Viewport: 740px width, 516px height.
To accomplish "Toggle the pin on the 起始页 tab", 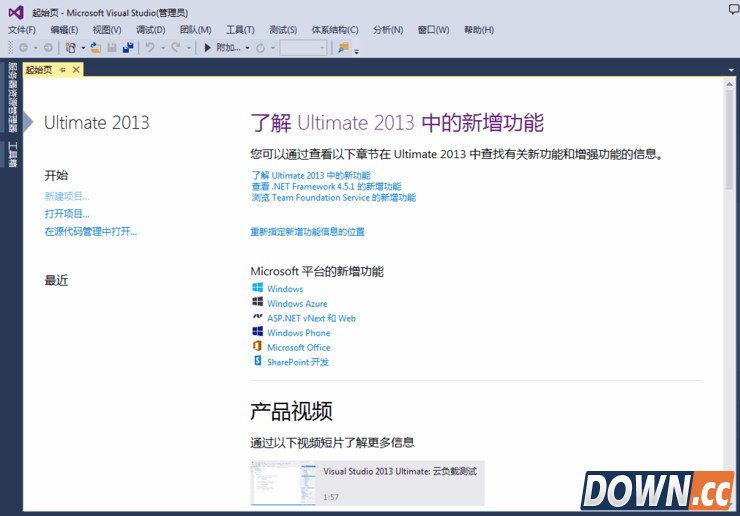I will [x=63, y=70].
